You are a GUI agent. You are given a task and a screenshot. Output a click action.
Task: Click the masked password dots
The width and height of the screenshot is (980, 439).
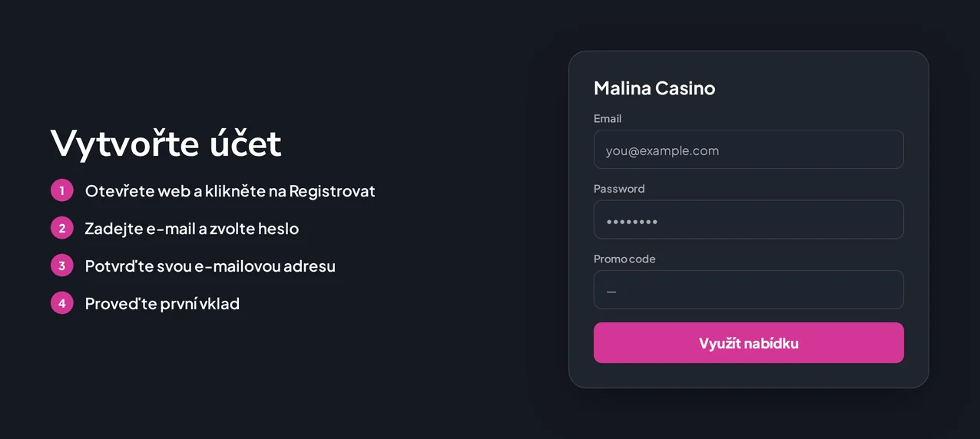click(x=632, y=222)
